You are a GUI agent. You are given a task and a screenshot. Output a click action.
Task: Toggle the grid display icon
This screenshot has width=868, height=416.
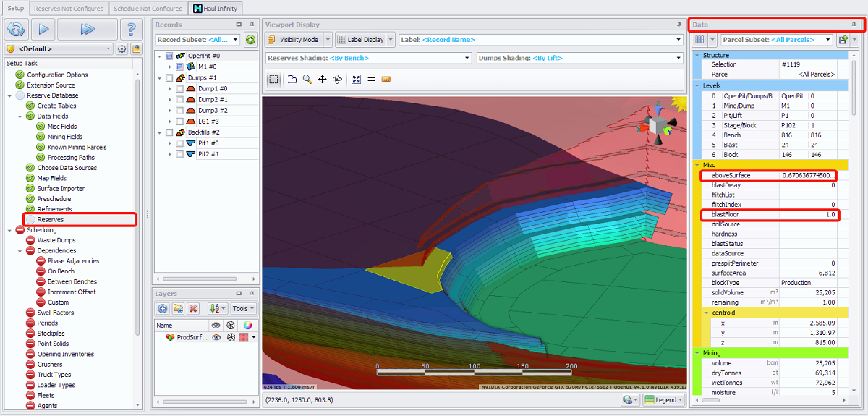click(x=371, y=80)
